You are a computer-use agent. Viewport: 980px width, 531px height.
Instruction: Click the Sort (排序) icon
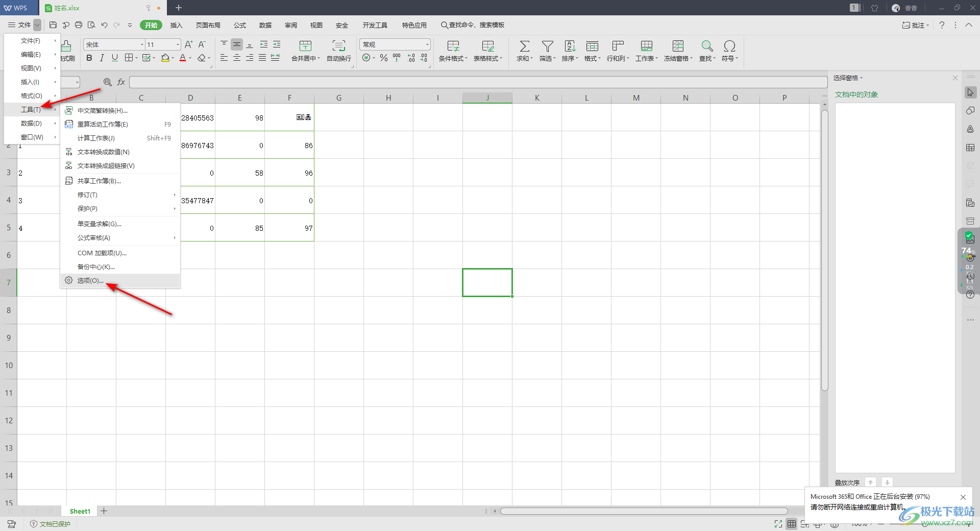pyautogui.click(x=570, y=46)
